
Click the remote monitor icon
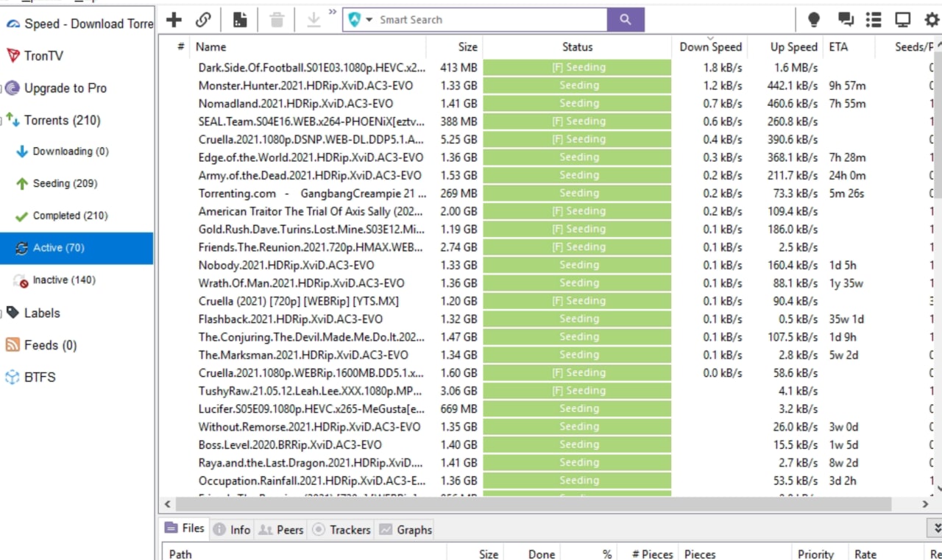point(903,20)
